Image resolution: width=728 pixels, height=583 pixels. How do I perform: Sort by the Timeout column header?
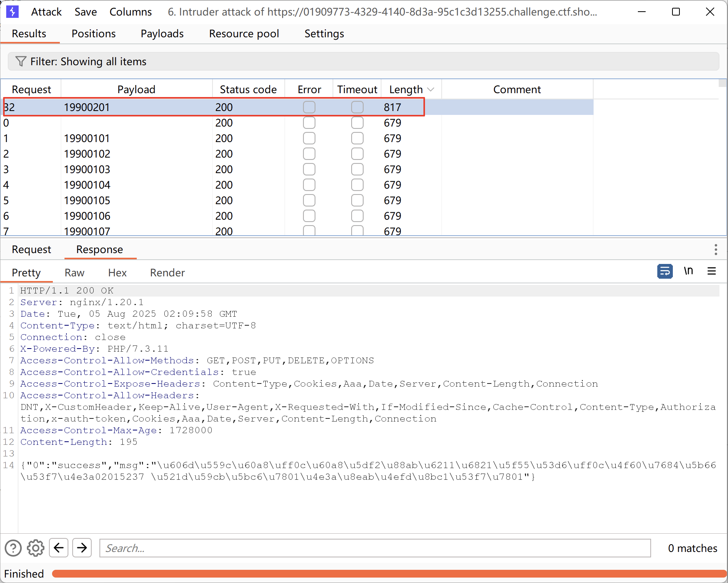coord(357,90)
